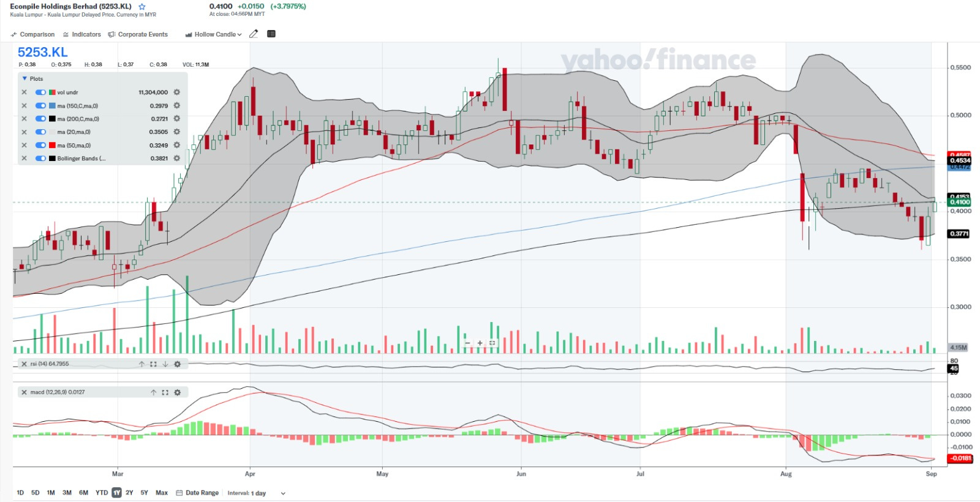Remove the ma (200,C,ma,0) plot
The height and width of the screenshot is (502, 980).
(x=24, y=119)
